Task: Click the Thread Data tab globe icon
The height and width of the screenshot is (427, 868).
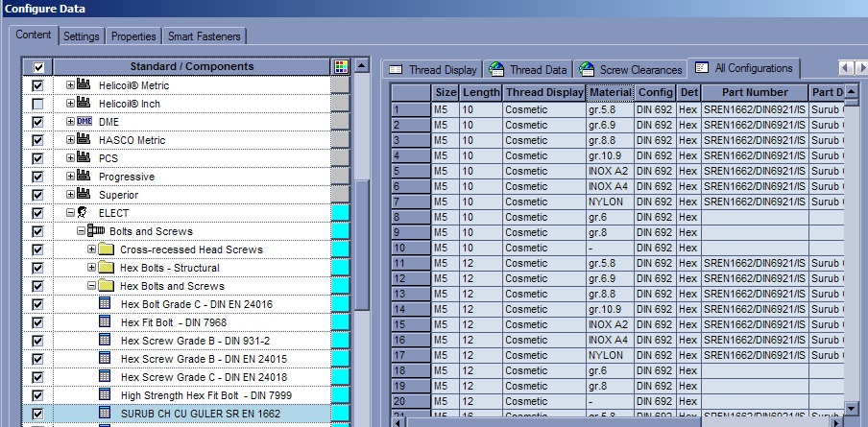Action: 496,69
